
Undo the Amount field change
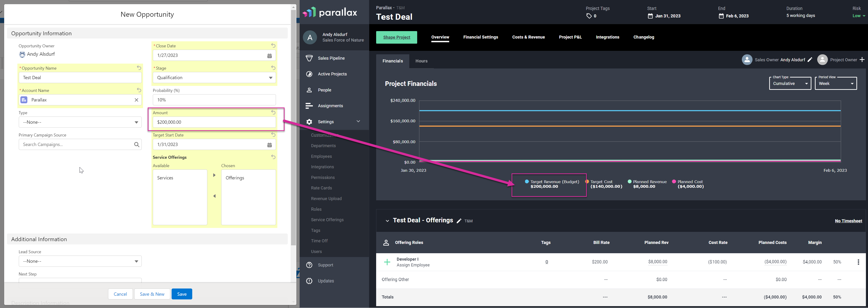pos(273,112)
